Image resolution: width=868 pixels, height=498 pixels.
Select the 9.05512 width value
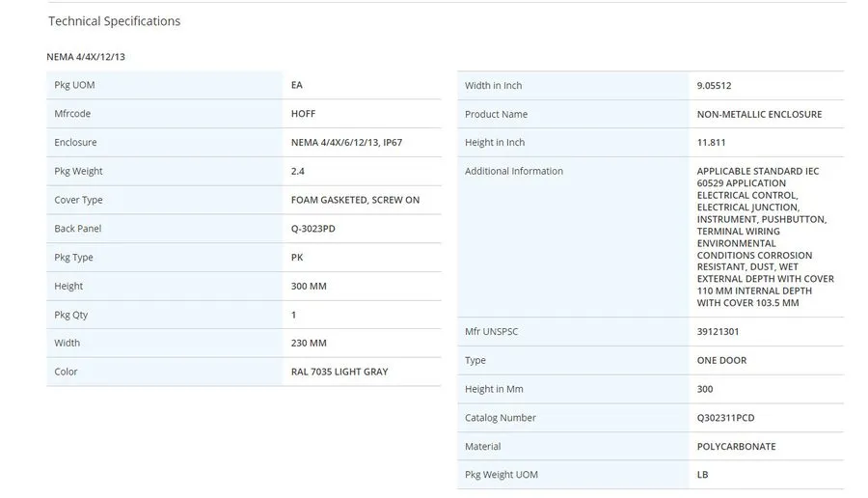pos(714,85)
